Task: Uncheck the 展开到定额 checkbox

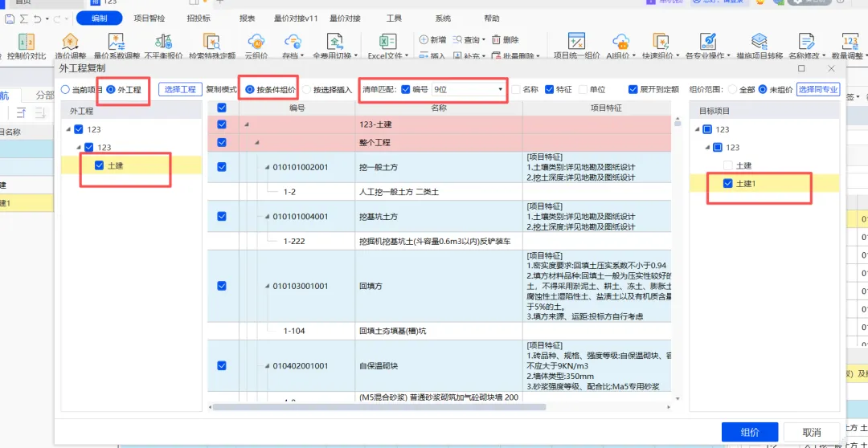Action: (633, 89)
